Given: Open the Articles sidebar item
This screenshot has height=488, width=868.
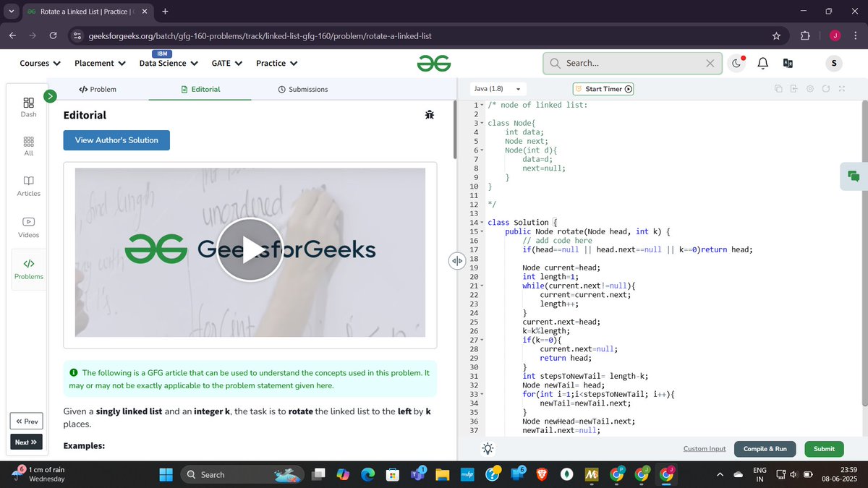Looking at the screenshot, I should click(x=28, y=187).
